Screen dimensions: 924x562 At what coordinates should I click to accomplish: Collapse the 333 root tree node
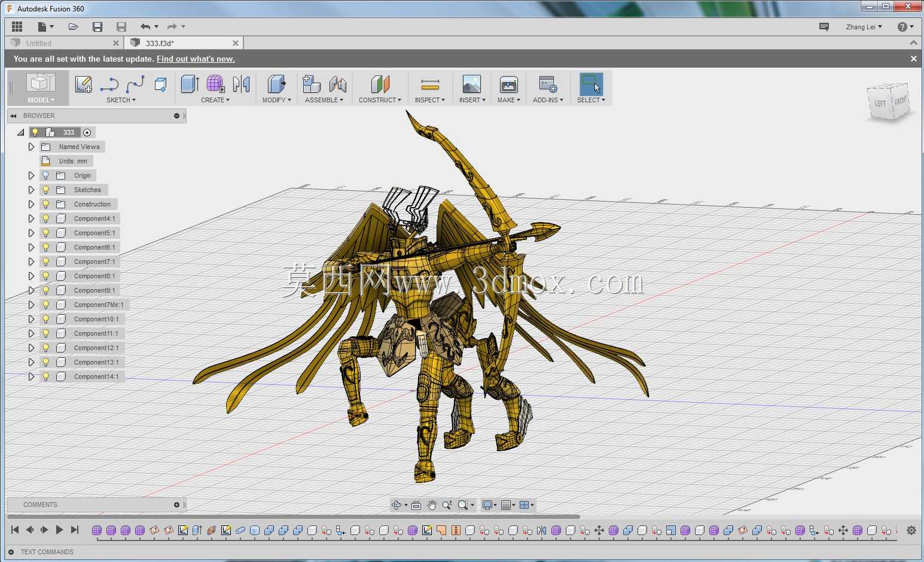(21, 132)
